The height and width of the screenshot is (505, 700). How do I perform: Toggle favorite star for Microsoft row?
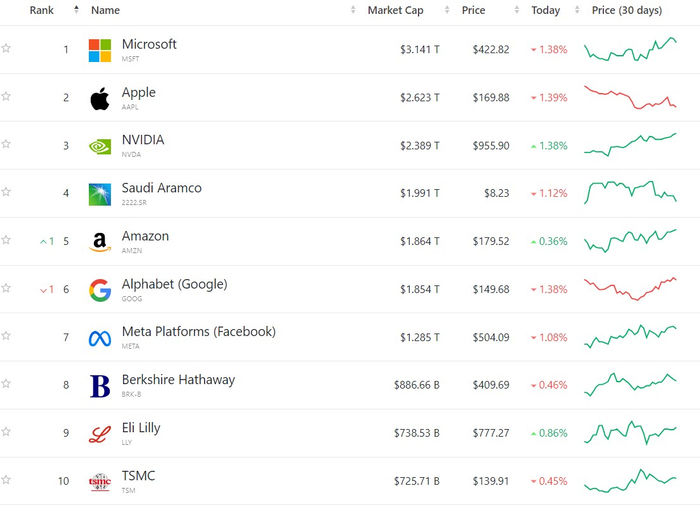point(6,48)
